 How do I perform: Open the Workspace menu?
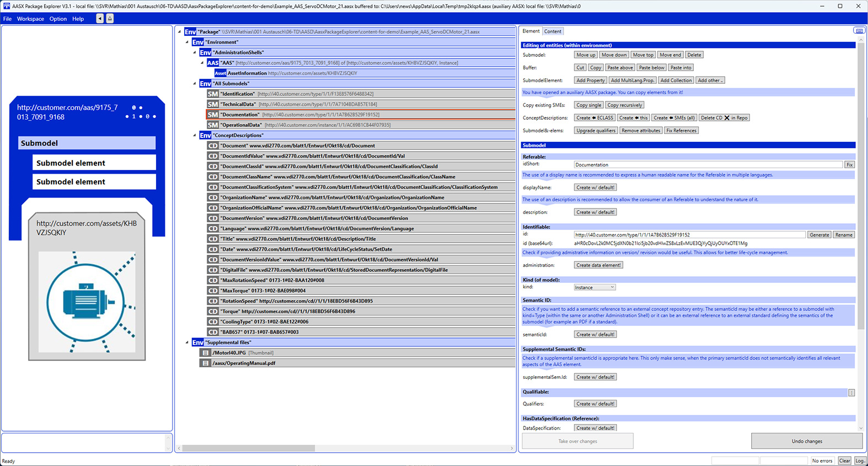tap(30, 19)
